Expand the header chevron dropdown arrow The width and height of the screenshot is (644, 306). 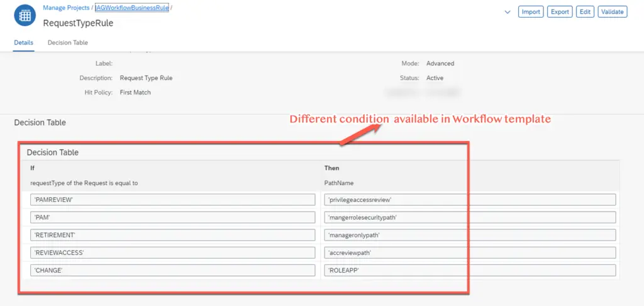pyautogui.click(x=508, y=12)
